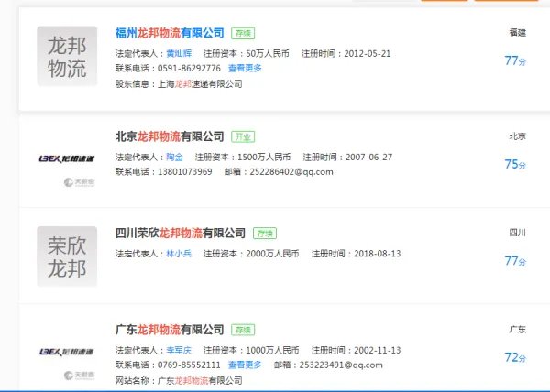The height and width of the screenshot is (392, 550).
Task: Open 四川荣欣龙邦物流有限公司 company link
Action: coord(181,233)
